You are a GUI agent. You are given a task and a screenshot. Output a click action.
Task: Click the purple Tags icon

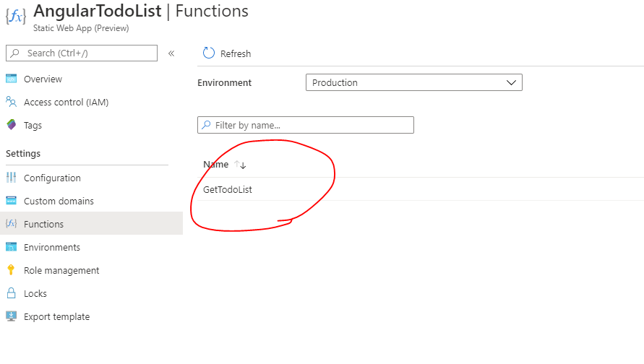pos(11,125)
